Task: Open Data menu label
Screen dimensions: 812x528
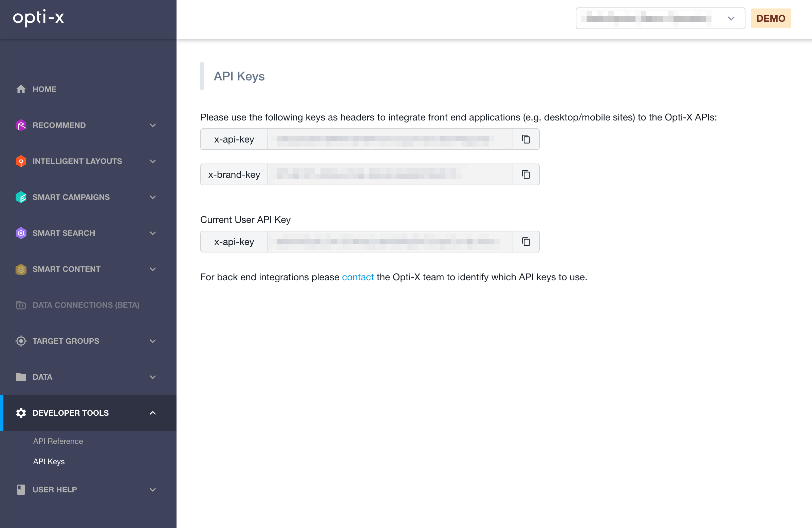Action: coord(42,377)
